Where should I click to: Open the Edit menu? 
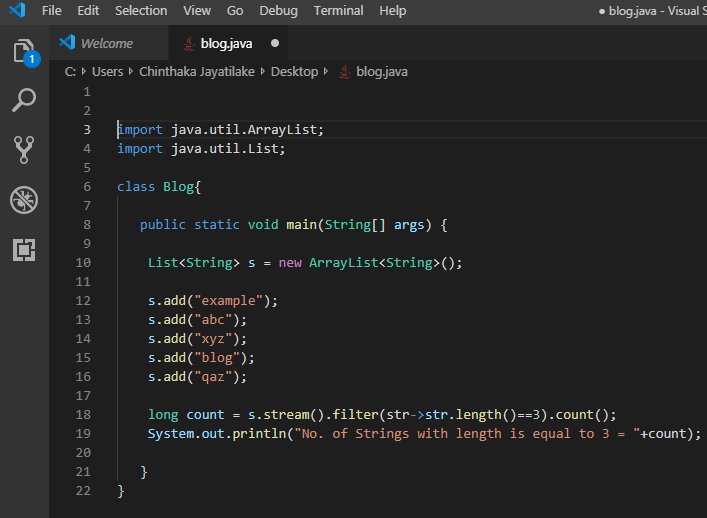click(x=88, y=10)
